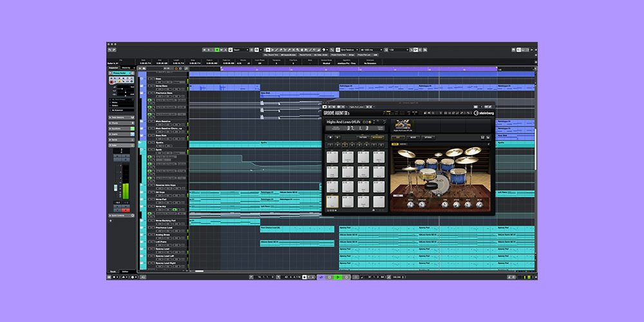The height and width of the screenshot is (322, 644).
Task: Select the Verse Backing Pad track
Action: click(x=166, y=220)
